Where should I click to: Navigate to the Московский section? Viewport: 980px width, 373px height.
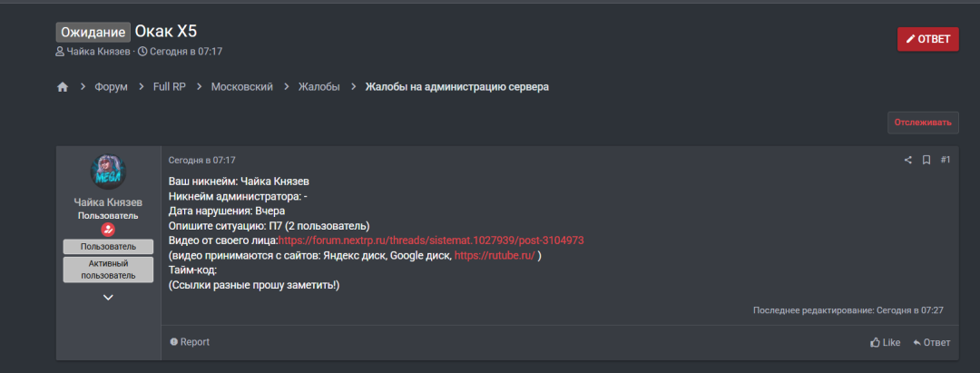[242, 87]
